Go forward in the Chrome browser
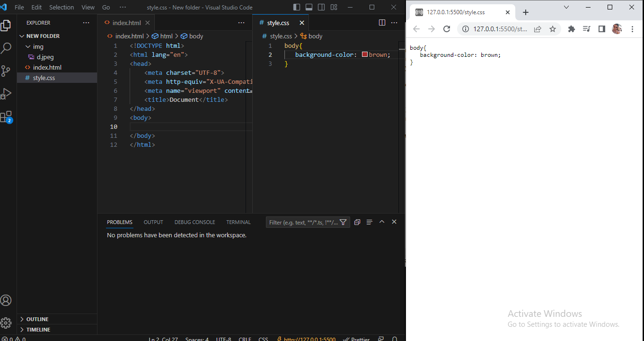The width and height of the screenshot is (644, 341). 432,29
